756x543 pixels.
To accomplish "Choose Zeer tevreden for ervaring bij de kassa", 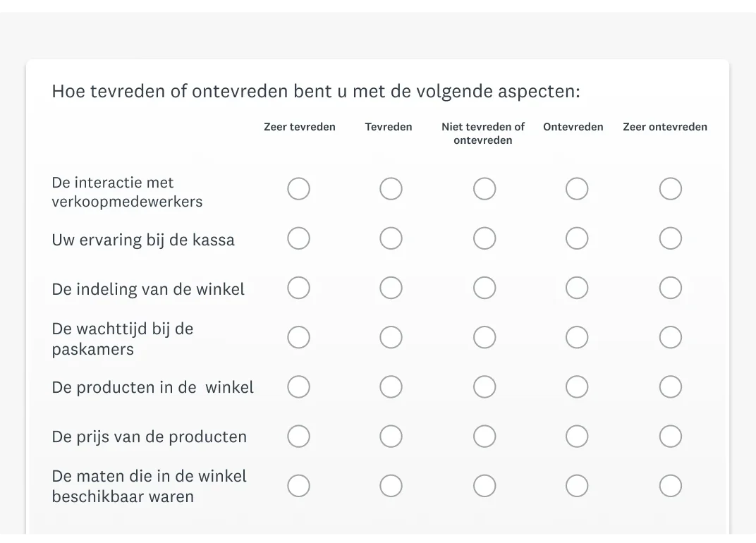I will (x=298, y=238).
